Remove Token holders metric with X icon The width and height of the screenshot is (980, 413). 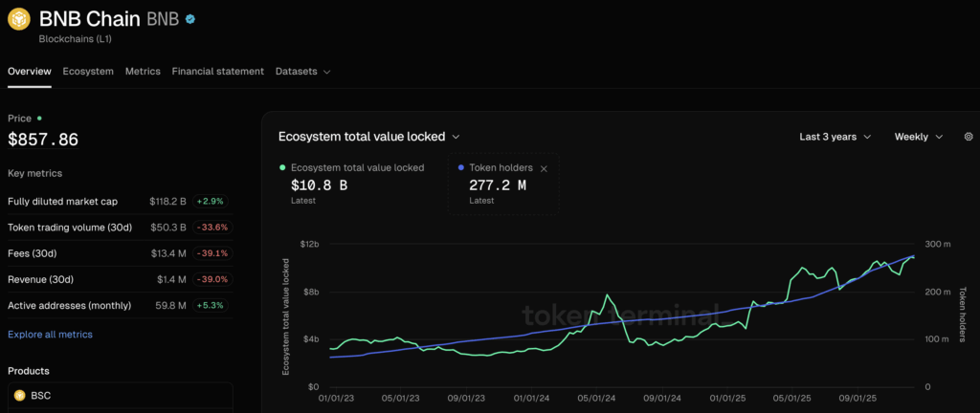(544, 168)
